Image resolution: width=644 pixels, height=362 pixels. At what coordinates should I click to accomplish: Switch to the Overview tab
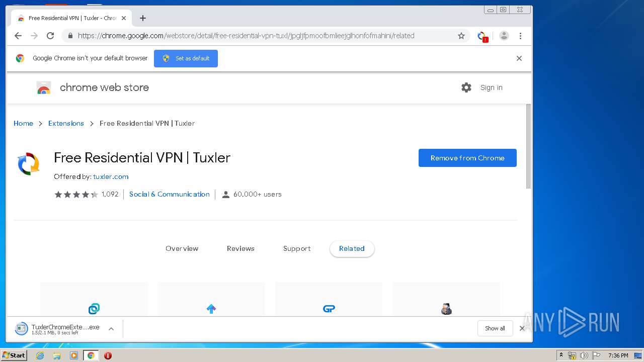pos(182,248)
